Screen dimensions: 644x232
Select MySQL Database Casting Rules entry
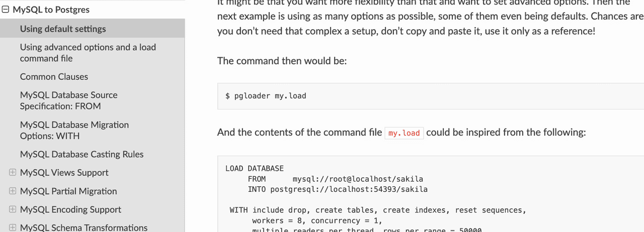82,154
